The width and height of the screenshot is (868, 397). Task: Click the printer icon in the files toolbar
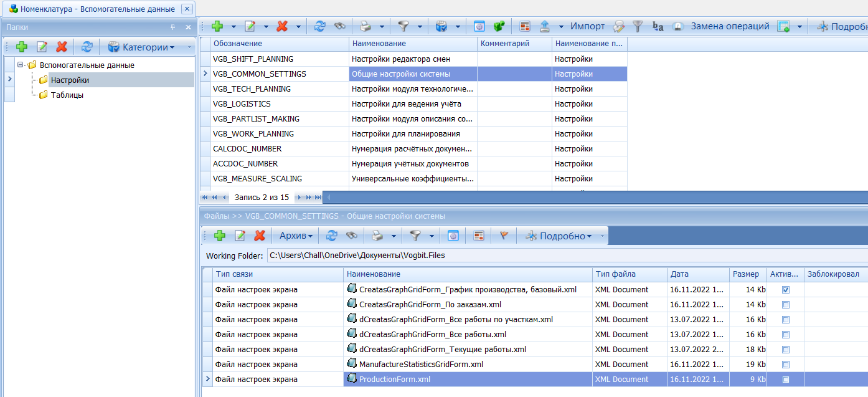[377, 236]
